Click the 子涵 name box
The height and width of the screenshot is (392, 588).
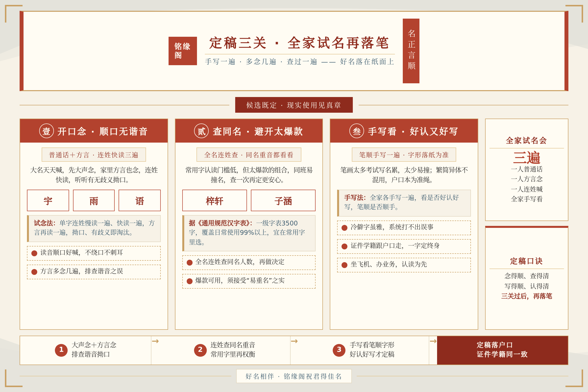(283, 200)
